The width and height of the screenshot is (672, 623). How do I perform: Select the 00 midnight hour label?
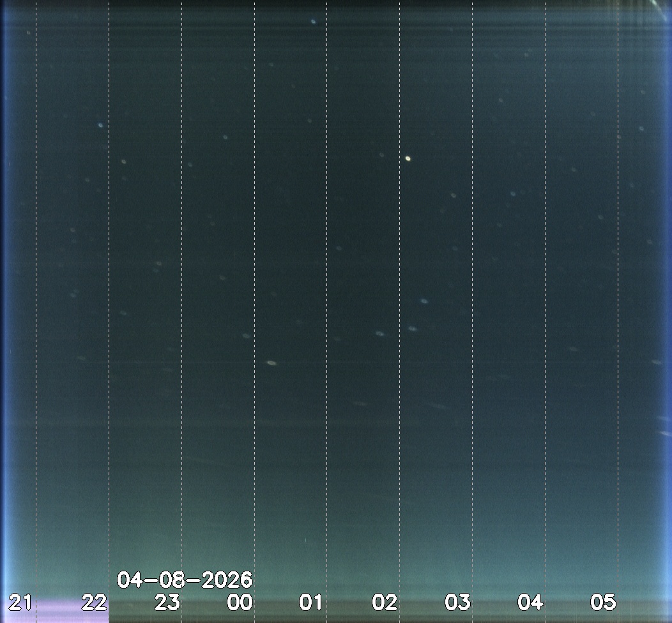[240, 602]
